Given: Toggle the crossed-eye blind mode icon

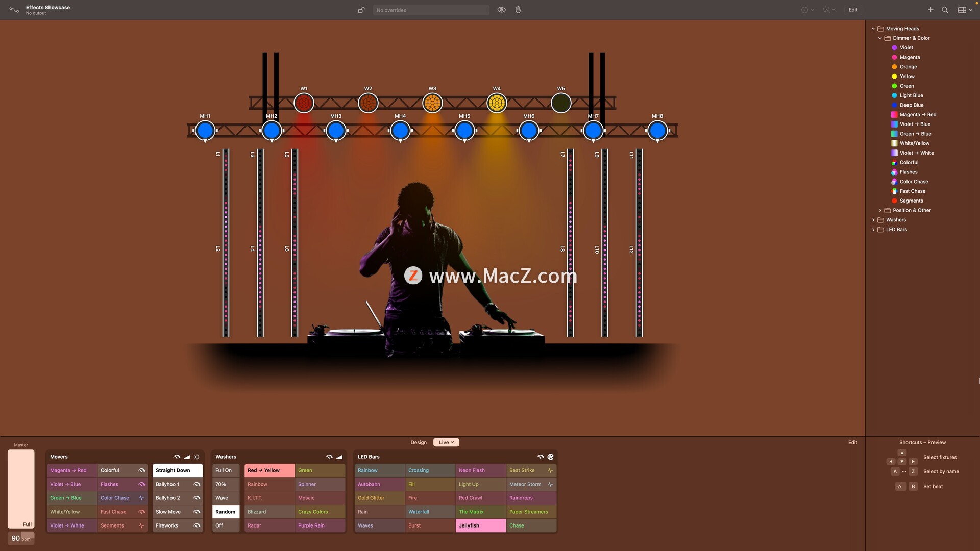Looking at the screenshot, I should click(x=501, y=10).
